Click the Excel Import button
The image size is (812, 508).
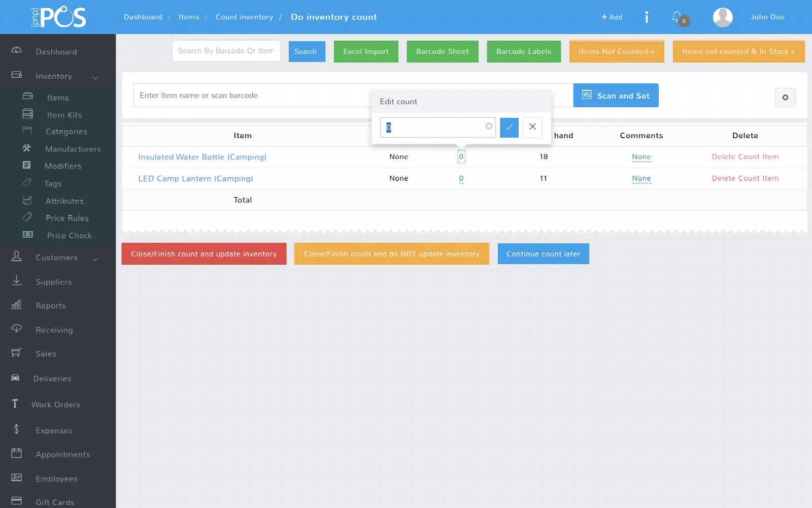point(366,51)
